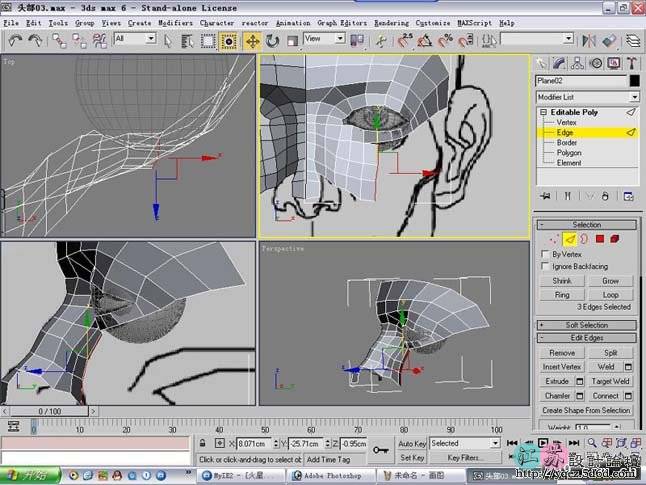This screenshot has height=485, width=646.
Task: Switch to the Motion command panel tab
Action: click(595, 63)
